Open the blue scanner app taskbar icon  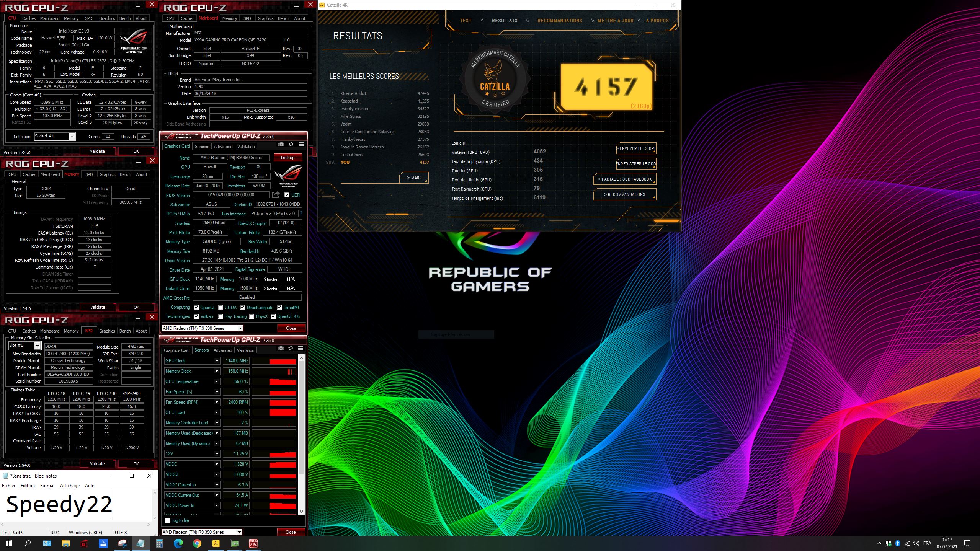coord(103,543)
